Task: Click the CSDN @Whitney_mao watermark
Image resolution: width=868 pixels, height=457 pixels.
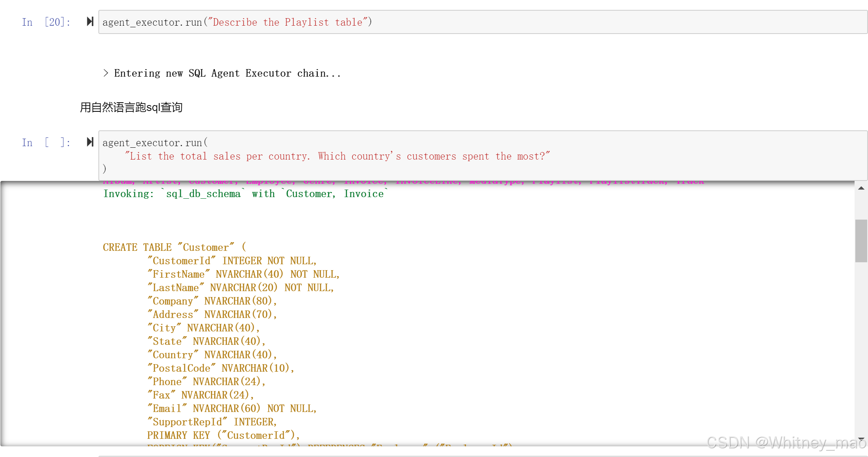Action: pos(786,443)
